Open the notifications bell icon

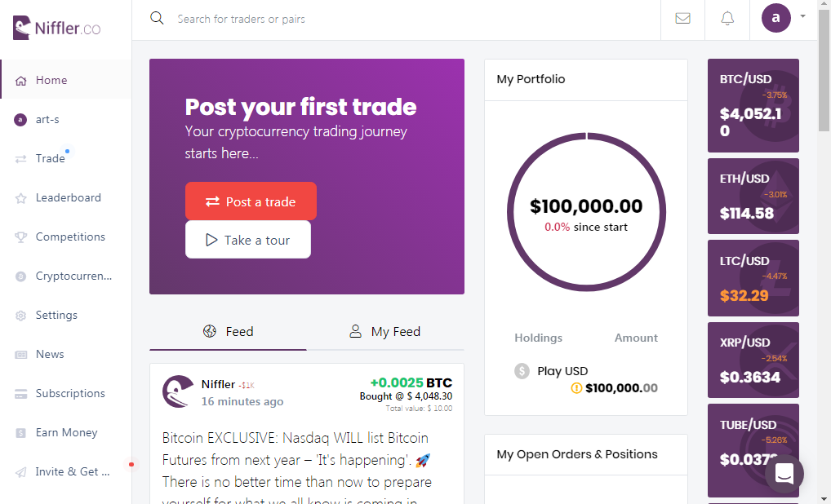(727, 19)
